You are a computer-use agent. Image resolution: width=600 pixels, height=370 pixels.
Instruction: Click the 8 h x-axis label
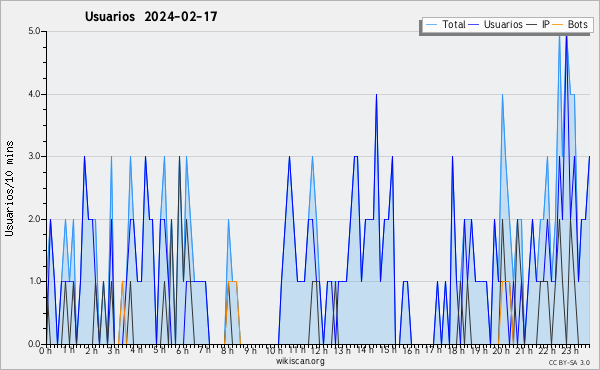click(x=227, y=350)
